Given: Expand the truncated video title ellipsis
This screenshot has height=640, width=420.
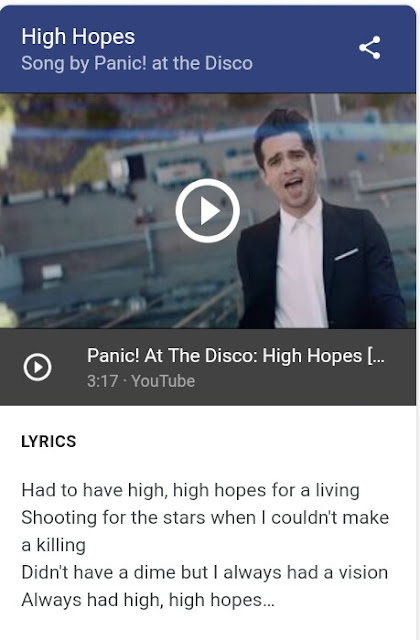Looking at the screenshot, I should pos(376,356).
